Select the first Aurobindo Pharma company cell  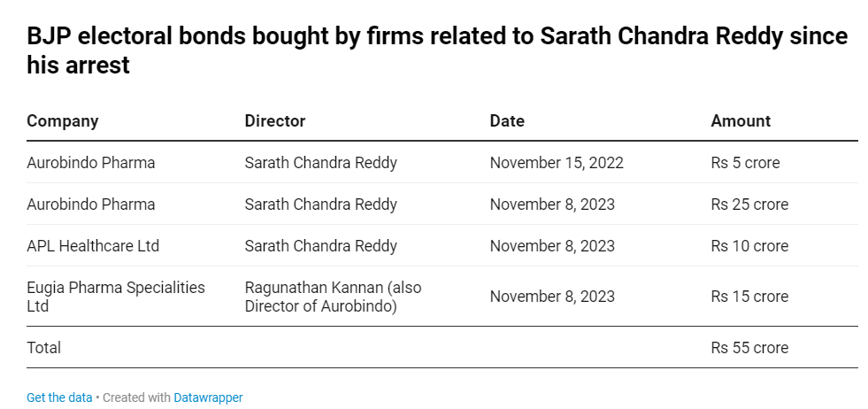click(x=91, y=163)
